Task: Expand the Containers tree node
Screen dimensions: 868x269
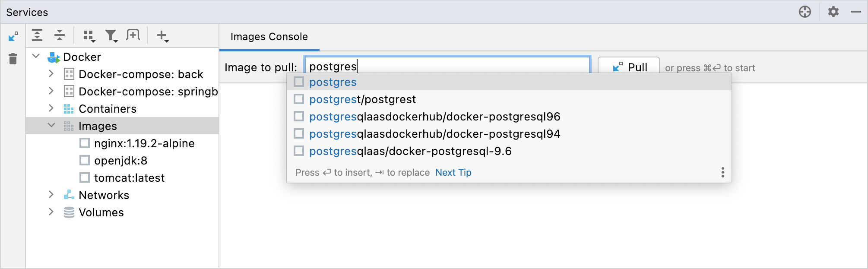Action: (x=51, y=108)
